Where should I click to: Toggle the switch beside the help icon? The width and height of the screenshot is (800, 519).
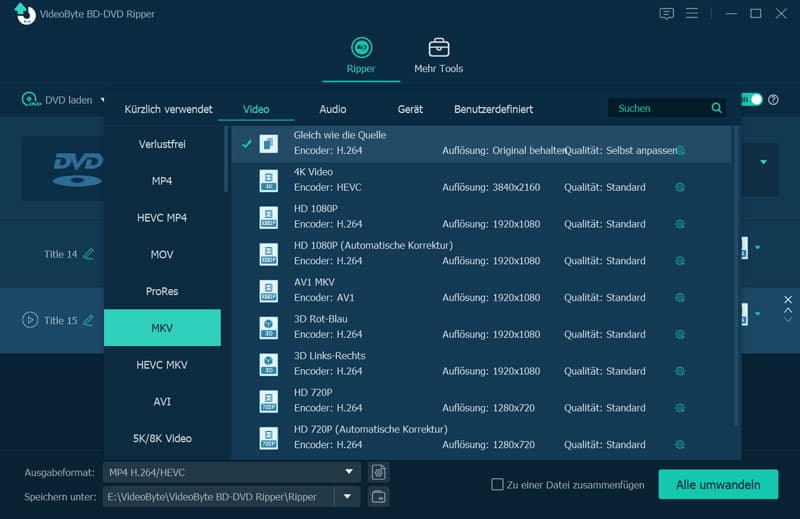point(752,100)
